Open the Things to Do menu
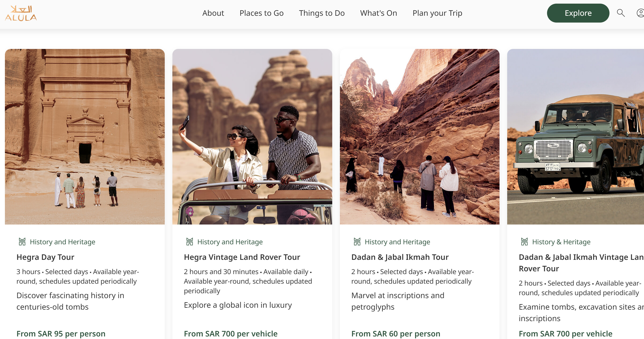 (x=322, y=13)
